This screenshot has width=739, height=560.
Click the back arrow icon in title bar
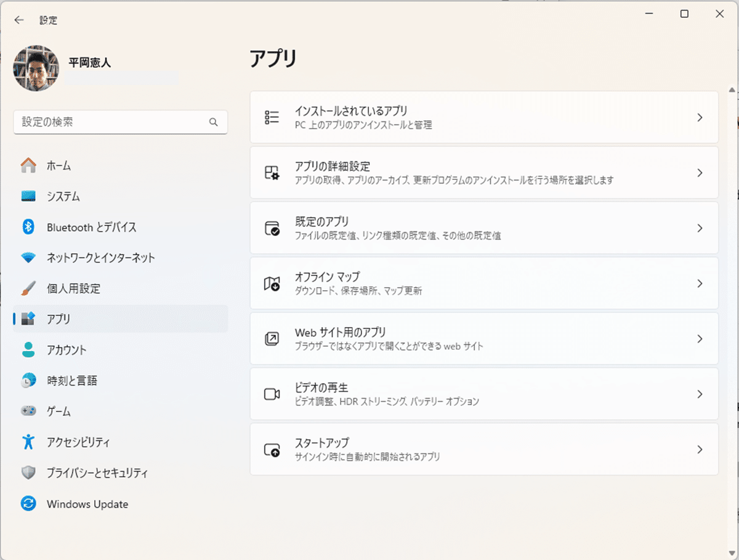[x=19, y=20]
